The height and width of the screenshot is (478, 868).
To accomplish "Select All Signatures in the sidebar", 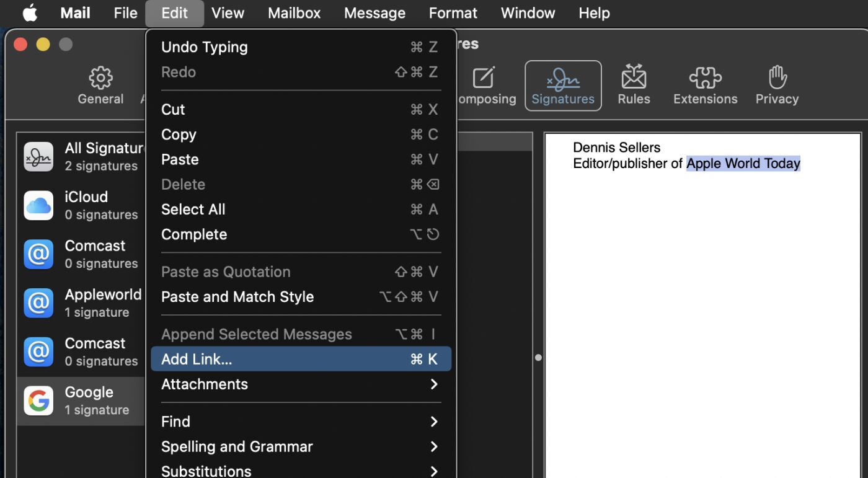I will pyautogui.click(x=81, y=156).
